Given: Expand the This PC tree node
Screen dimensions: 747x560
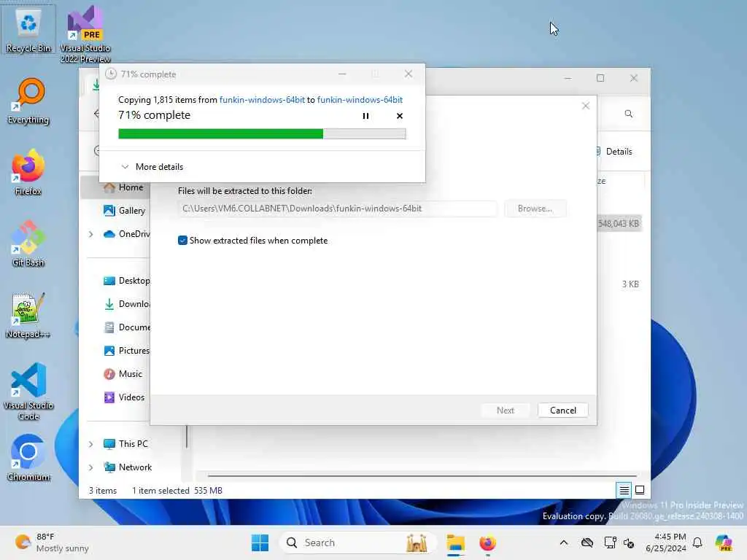Looking at the screenshot, I should click(x=91, y=444).
